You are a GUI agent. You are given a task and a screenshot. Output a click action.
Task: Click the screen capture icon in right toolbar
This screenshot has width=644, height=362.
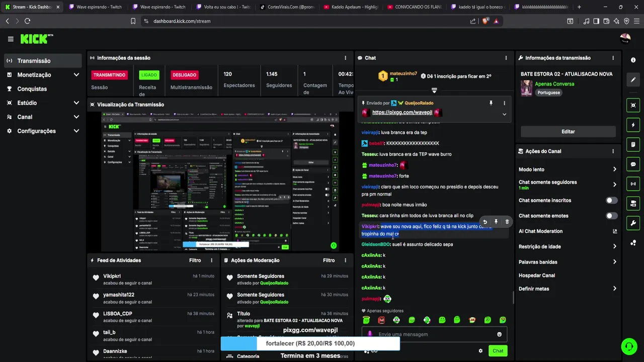tap(633, 105)
